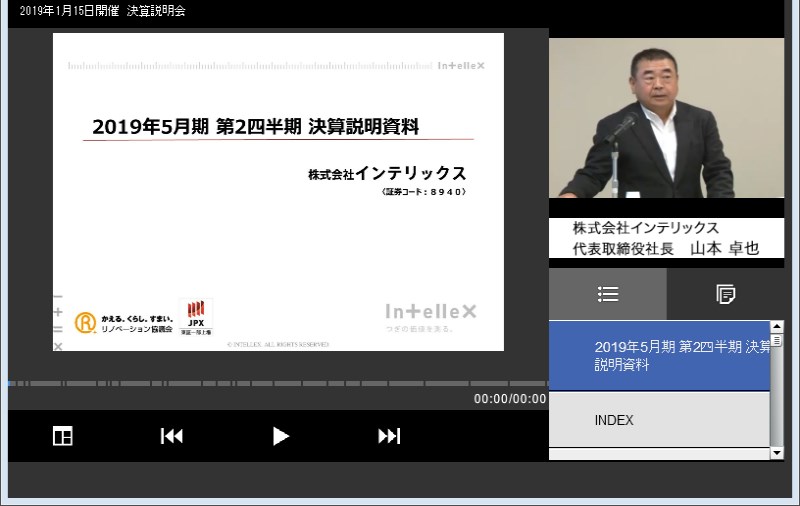Open the chapter list tab

click(608, 294)
